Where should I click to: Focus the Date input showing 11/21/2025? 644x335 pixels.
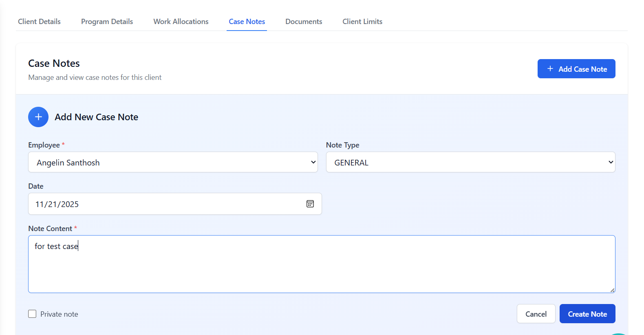coord(163,204)
